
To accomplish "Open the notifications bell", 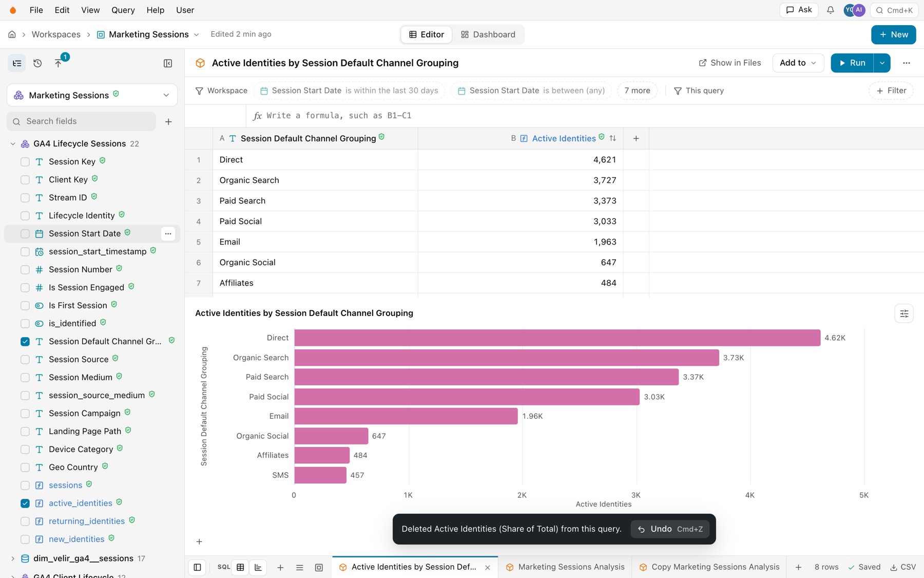I will [830, 10].
